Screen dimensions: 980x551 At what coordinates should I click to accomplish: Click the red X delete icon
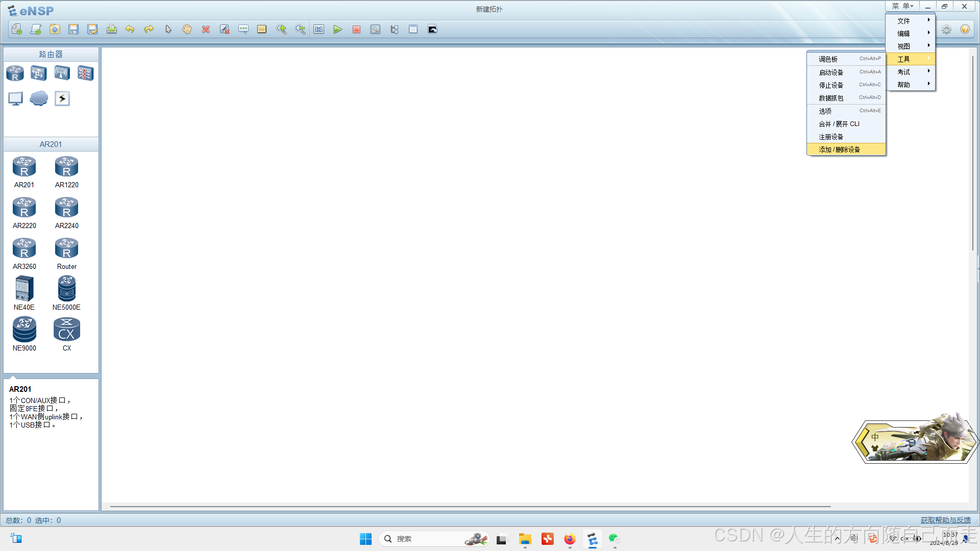(206, 30)
